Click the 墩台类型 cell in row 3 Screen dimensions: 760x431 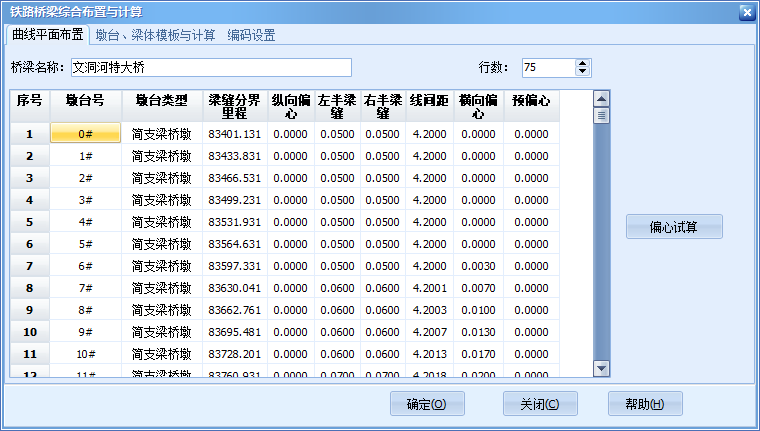tap(162, 178)
